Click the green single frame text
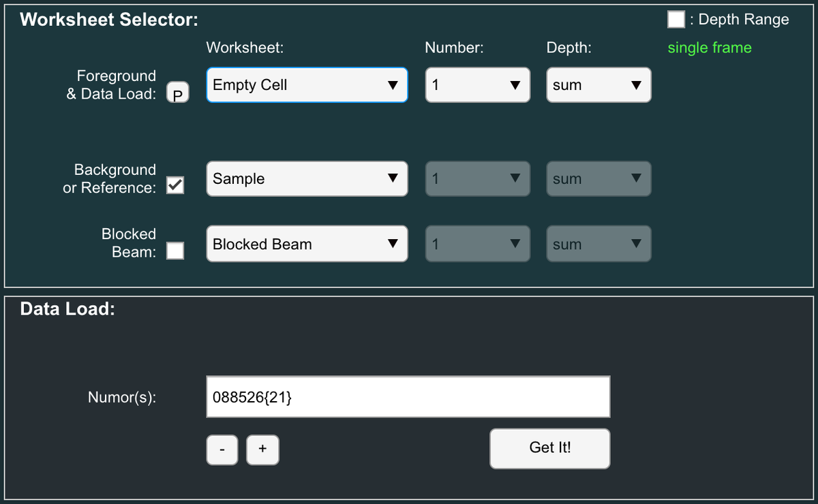818x504 pixels. 709,48
